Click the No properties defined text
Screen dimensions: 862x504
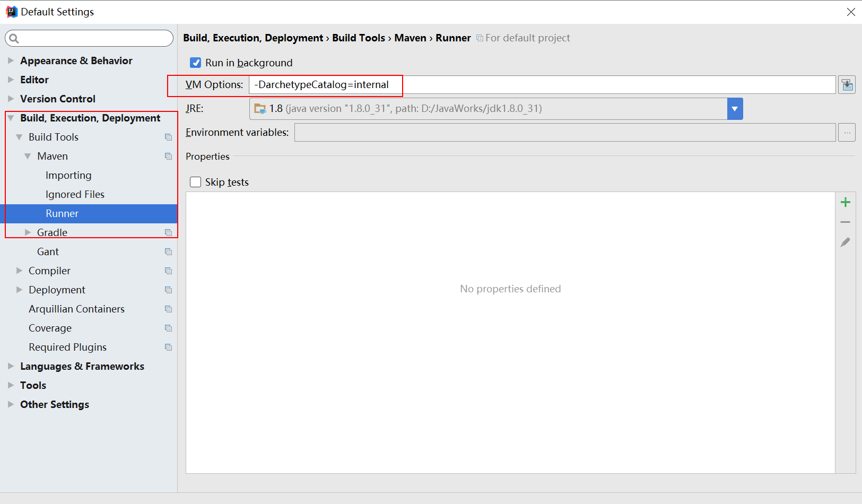(x=510, y=289)
